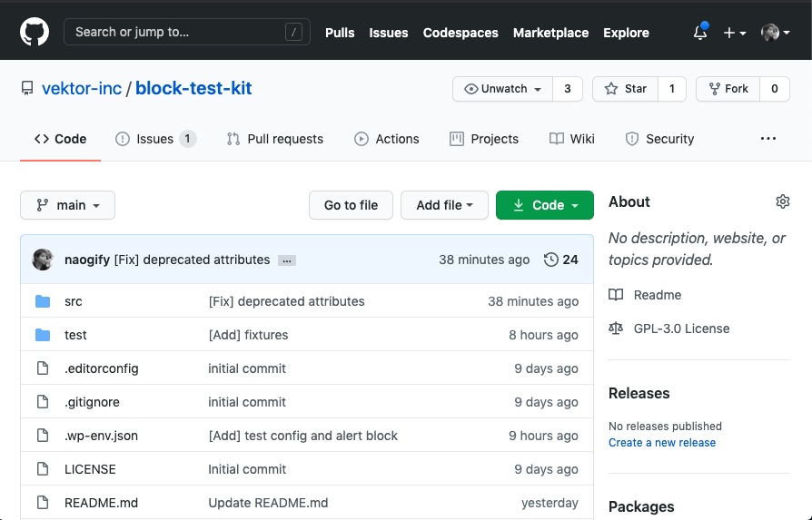
Task: Click the file icon beside .wp-env.json
Action: [43, 436]
